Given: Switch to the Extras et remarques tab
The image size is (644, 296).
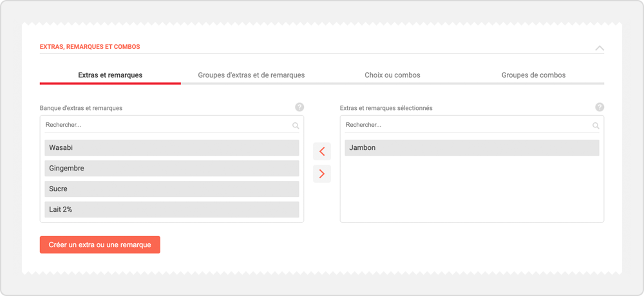Looking at the screenshot, I should pyautogui.click(x=110, y=75).
